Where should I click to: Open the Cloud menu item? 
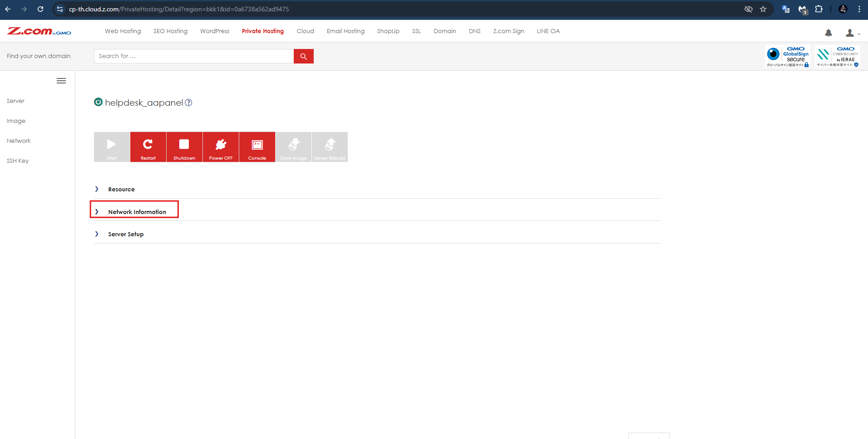[x=306, y=31]
